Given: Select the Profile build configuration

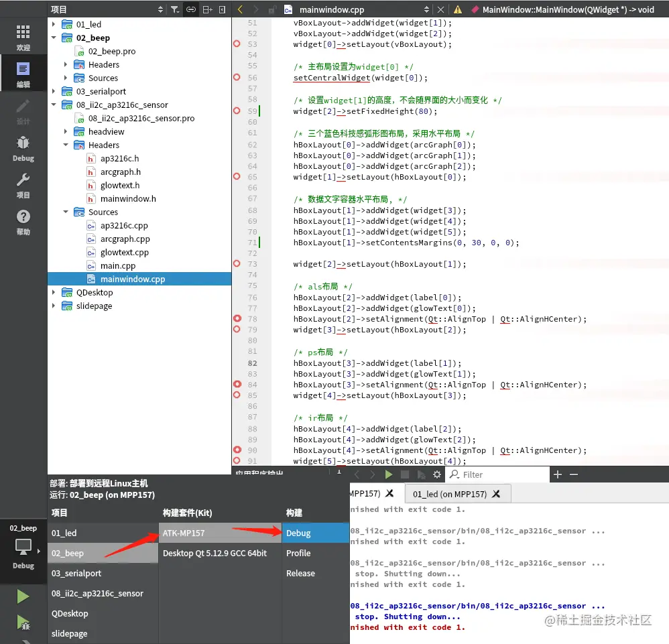Looking at the screenshot, I should click(316, 553).
